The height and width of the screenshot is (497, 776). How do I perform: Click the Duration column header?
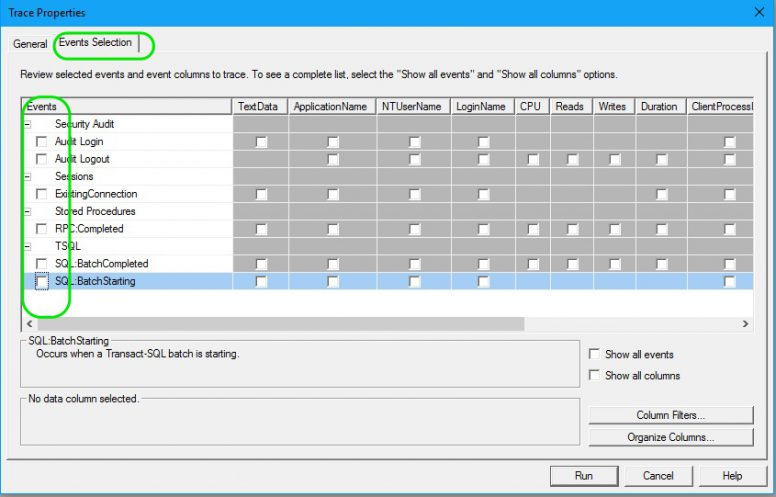point(661,106)
